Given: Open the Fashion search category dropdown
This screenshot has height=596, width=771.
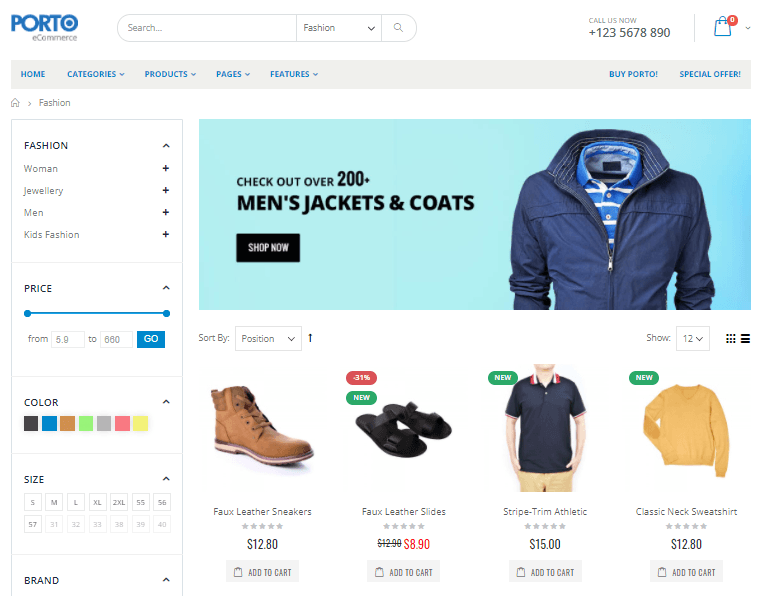Looking at the screenshot, I should (x=339, y=28).
